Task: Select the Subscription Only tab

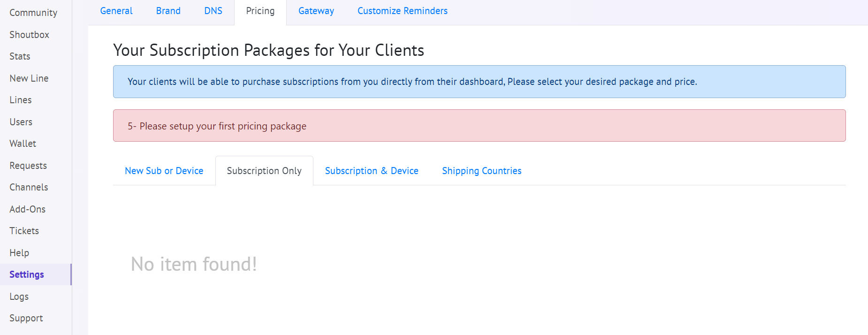Action: (264, 171)
